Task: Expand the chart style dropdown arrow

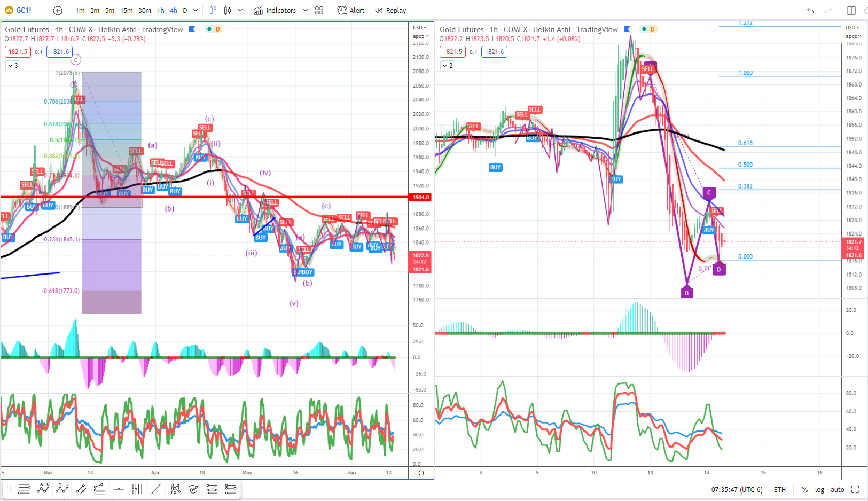Action: 240,11
